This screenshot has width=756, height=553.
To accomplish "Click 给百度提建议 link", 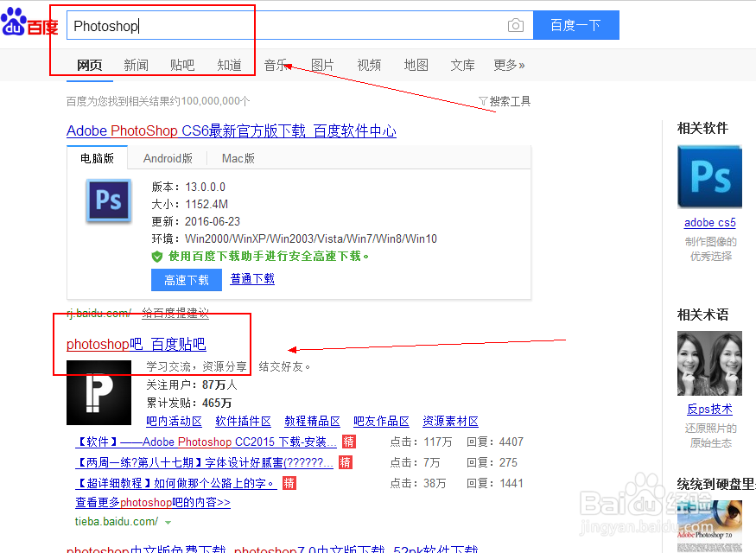I will [175, 314].
